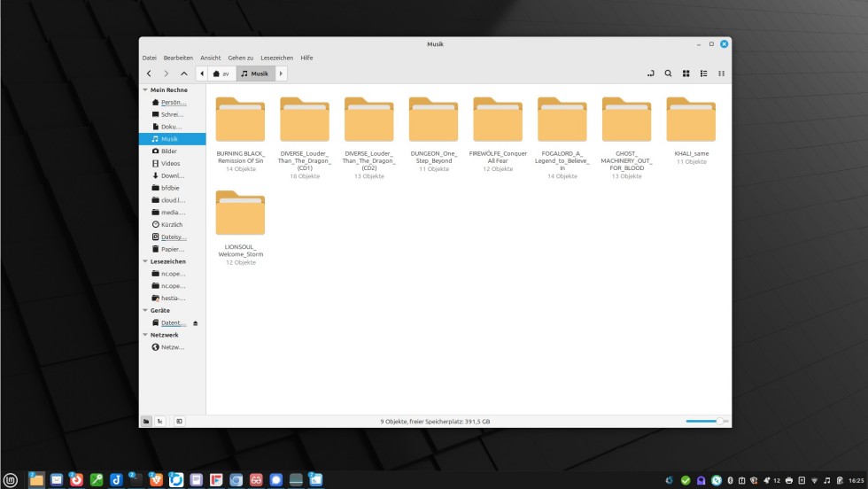
Task: Click the home path breadcrumb button
Action: coord(221,74)
